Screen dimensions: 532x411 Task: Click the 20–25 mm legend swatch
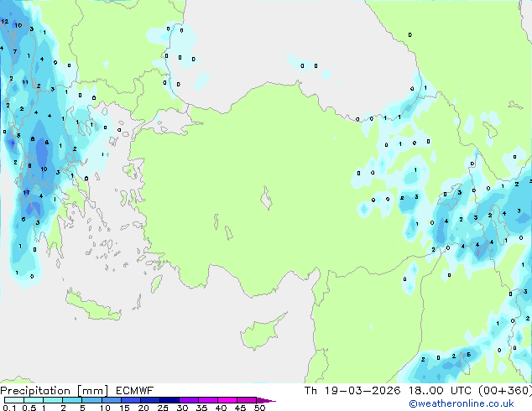coord(150,400)
